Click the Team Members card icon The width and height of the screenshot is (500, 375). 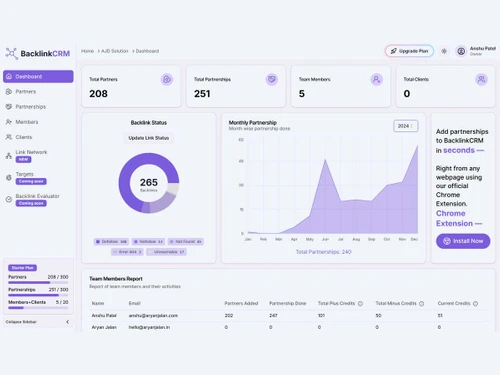coord(376,79)
